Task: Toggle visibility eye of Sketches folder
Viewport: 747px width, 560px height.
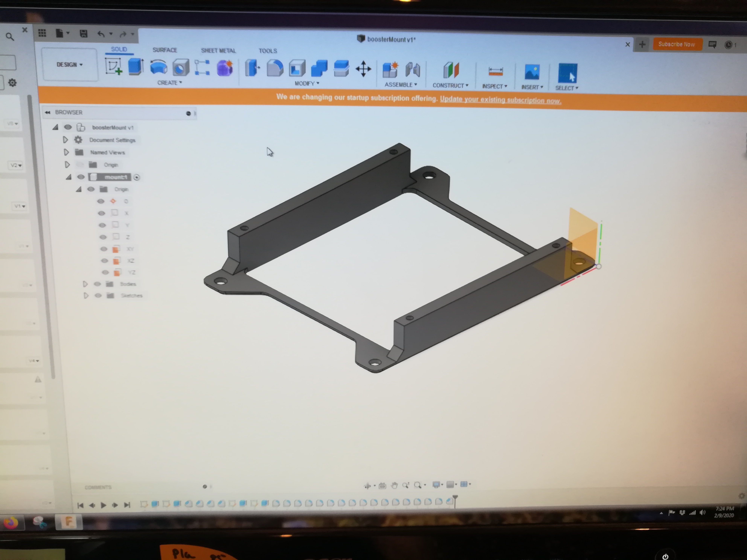Action: 98,295
